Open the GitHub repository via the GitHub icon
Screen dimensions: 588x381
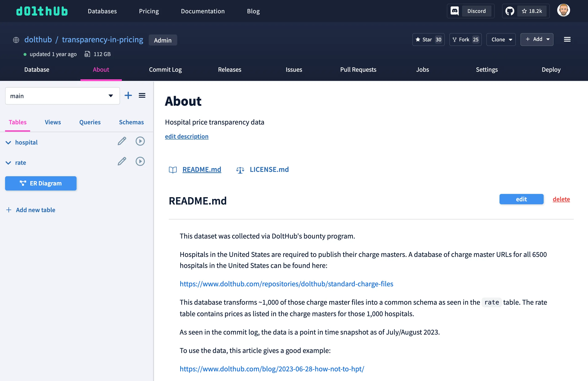(509, 11)
